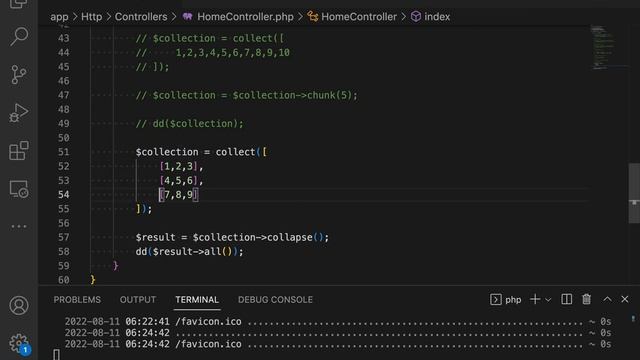Open the Manage gear icon
This screenshot has height=360, width=640.
point(19,343)
